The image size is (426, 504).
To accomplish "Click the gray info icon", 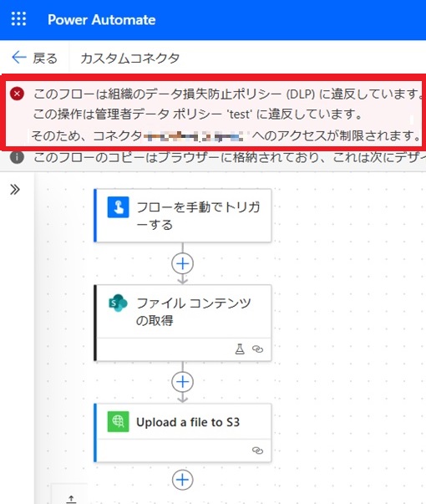I will click(x=17, y=157).
